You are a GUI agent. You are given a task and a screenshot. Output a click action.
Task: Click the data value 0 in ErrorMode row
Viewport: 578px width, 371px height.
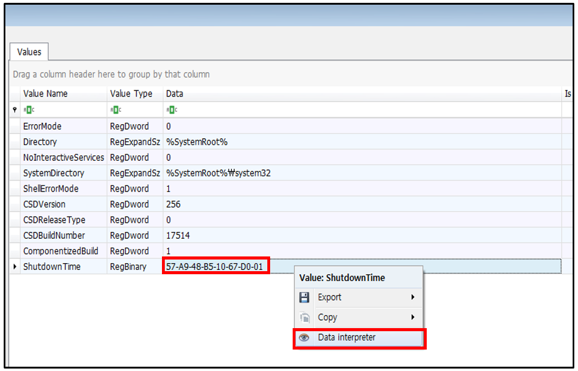coord(168,126)
